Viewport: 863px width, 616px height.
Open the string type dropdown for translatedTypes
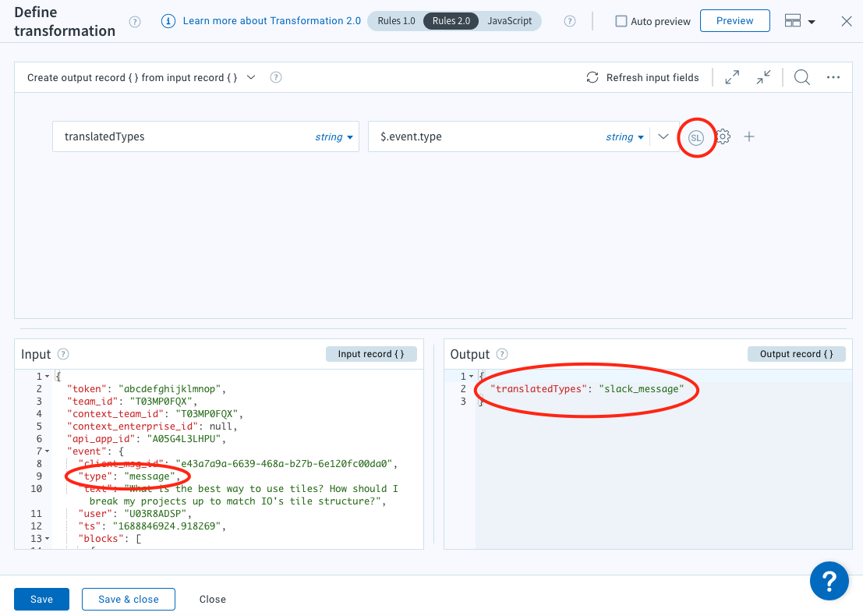pyautogui.click(x=334, y=136)
